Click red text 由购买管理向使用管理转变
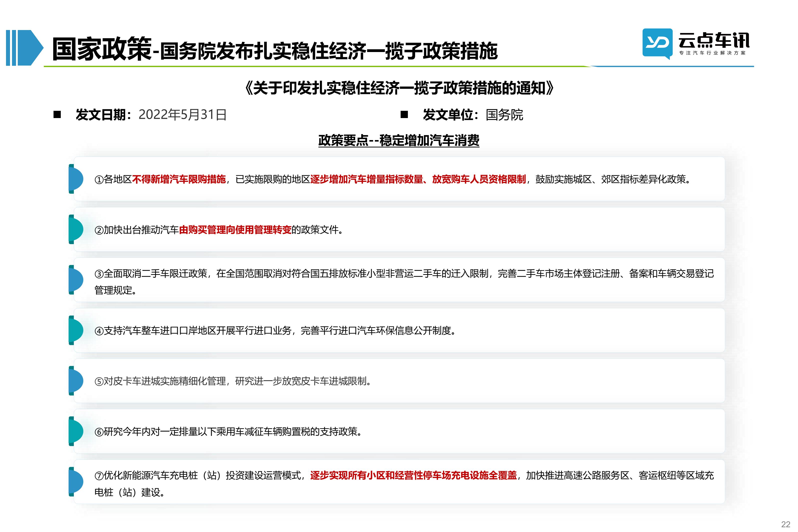 235,230
